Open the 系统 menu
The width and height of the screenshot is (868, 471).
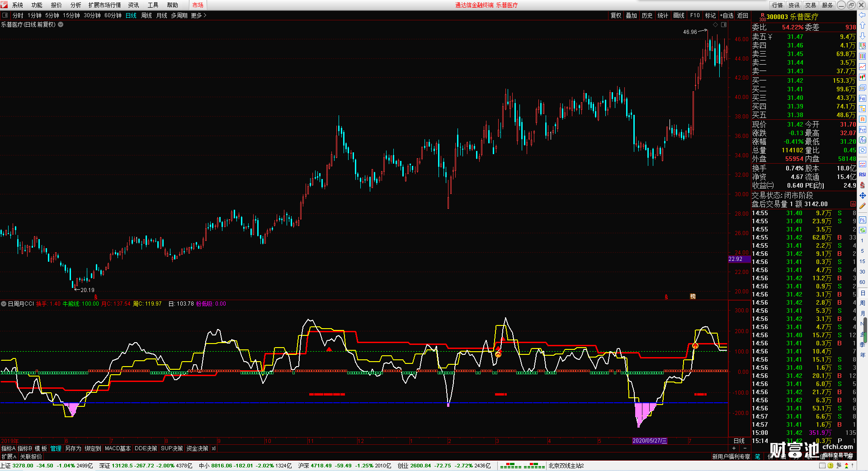pyautogui.click(x=18, y=5)
